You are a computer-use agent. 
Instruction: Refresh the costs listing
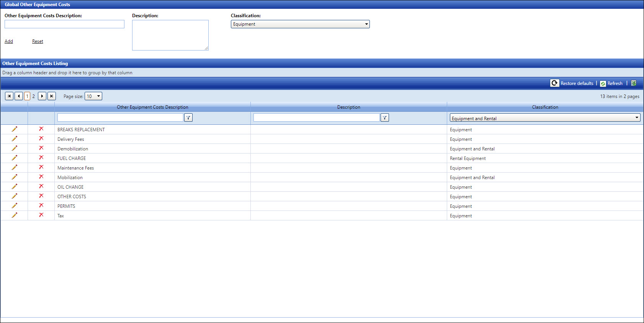click(611, 83)
